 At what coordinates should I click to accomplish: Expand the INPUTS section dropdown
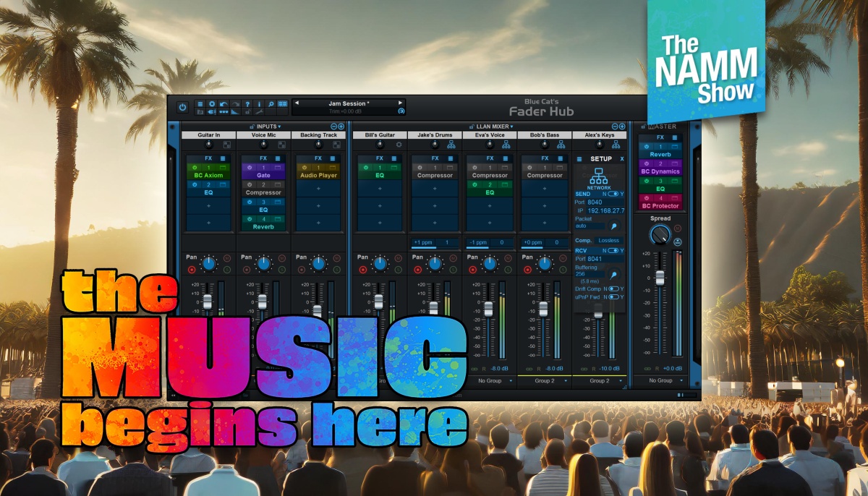coord(279,127)
